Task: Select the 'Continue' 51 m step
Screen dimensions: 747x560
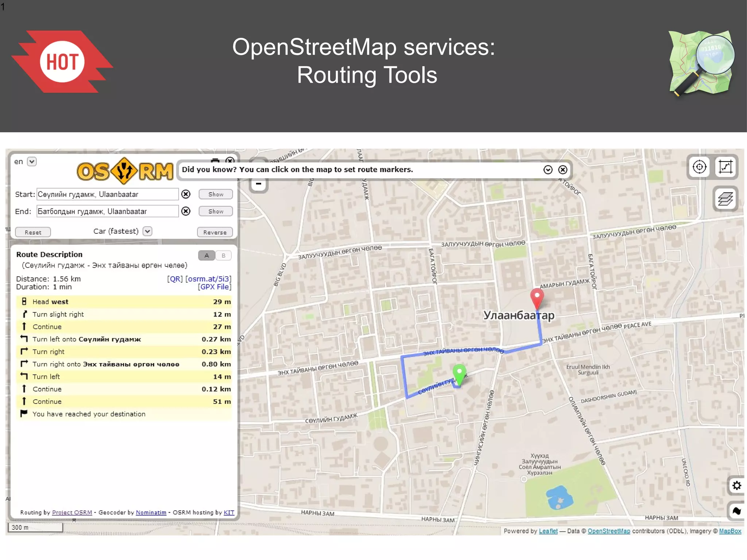Action: point(124,401)
